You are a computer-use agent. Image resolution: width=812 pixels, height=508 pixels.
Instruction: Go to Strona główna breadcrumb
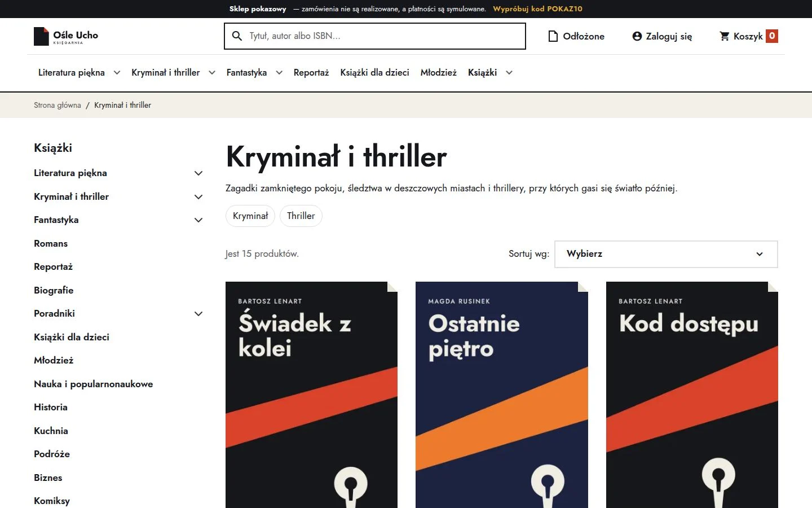click(x=58, y=105)
